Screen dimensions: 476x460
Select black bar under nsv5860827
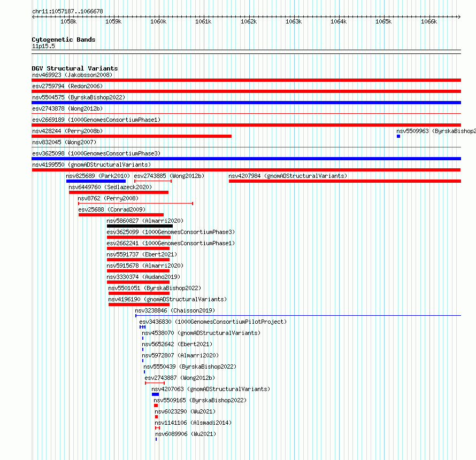pyautogui.click(x=140, y=226)
